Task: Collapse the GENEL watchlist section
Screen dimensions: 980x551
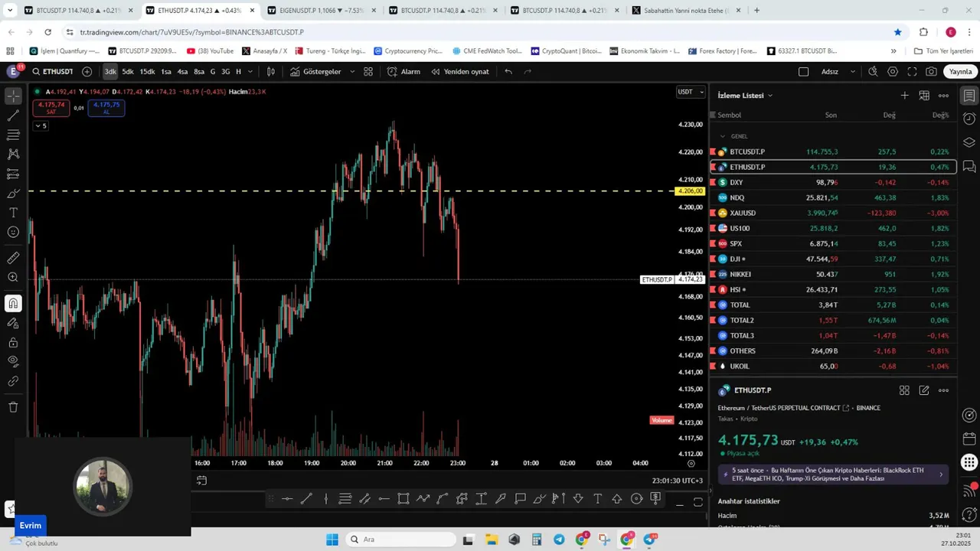Action: pos(722,136)
